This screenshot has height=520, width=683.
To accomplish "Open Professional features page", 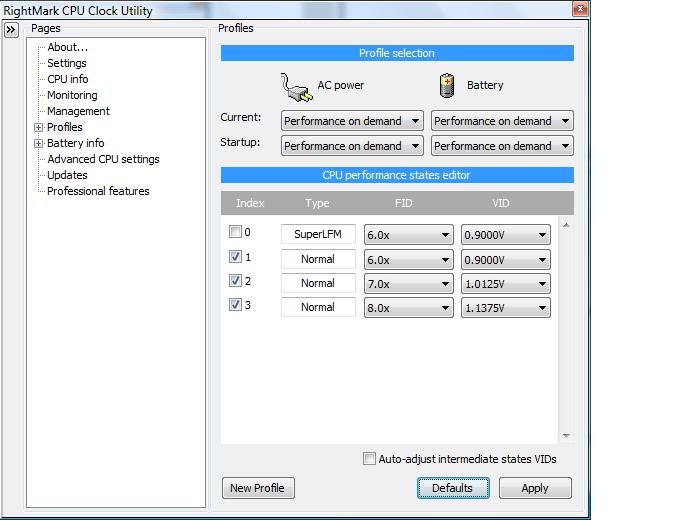I will [x=98, y=191].
